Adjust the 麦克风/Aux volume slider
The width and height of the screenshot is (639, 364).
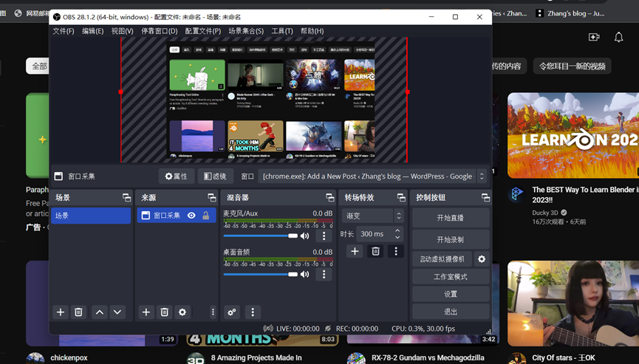(261, 236)
